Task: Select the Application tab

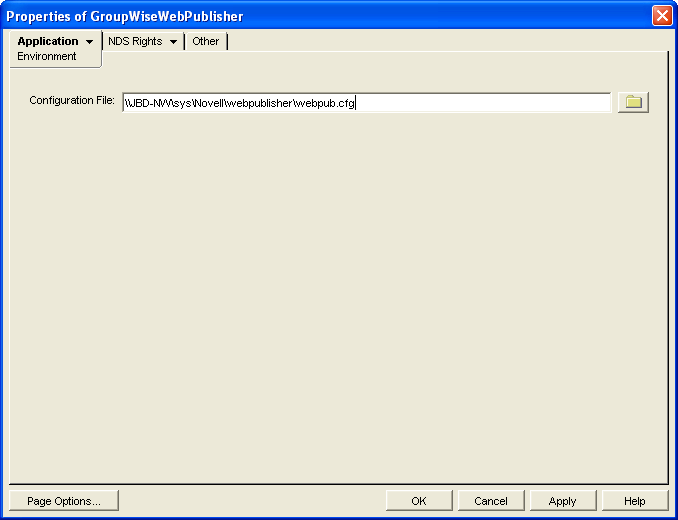Action: click(x=48, y=41)
